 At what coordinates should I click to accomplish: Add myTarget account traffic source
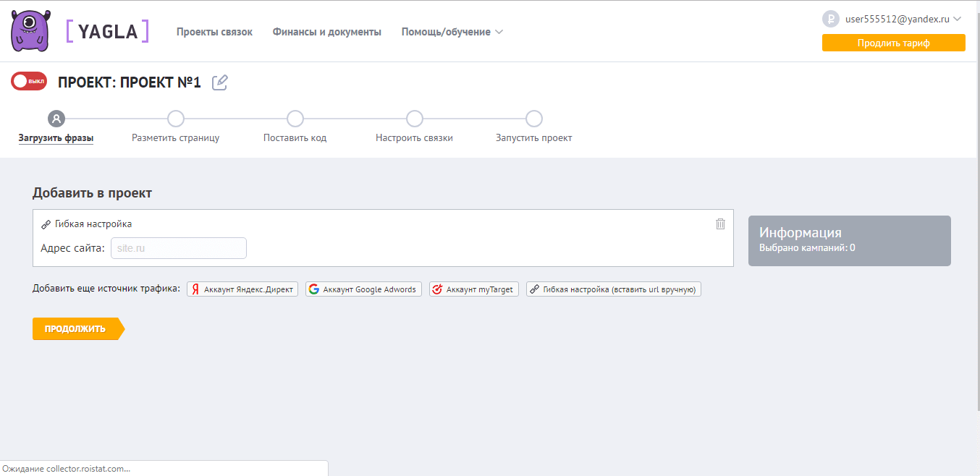coord(473,289)
